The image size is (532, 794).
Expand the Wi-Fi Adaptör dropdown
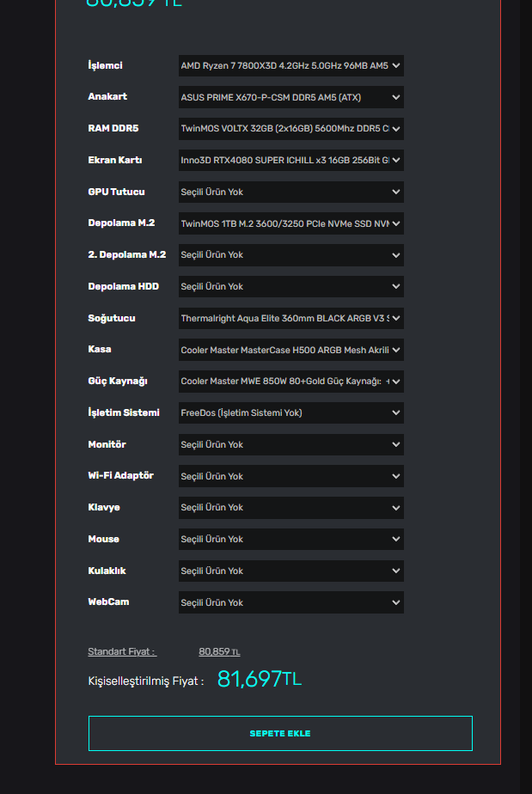290,476
